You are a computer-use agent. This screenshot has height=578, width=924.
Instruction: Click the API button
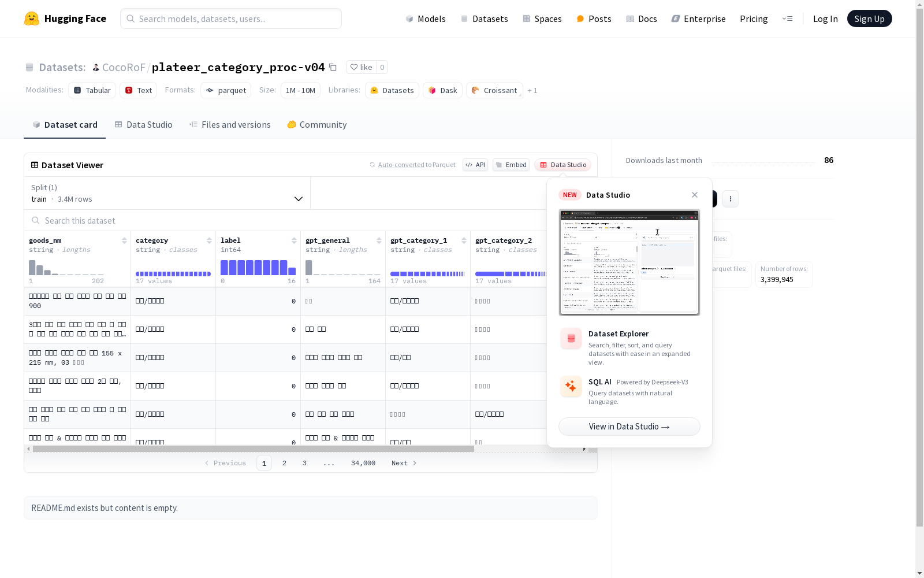(475, 165)
